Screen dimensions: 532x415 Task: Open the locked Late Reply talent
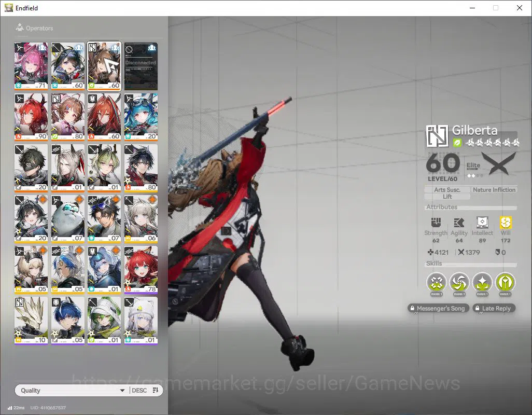coord(494,309)
